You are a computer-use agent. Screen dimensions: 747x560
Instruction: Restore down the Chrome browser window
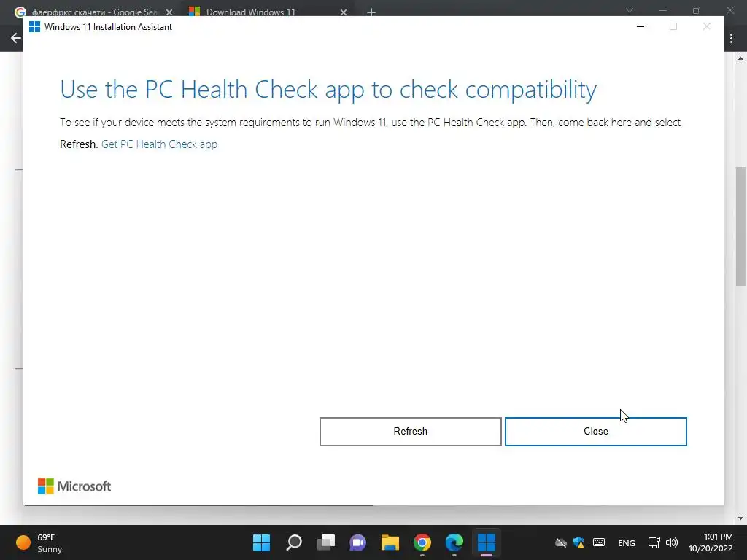click(x=697, y=10)
